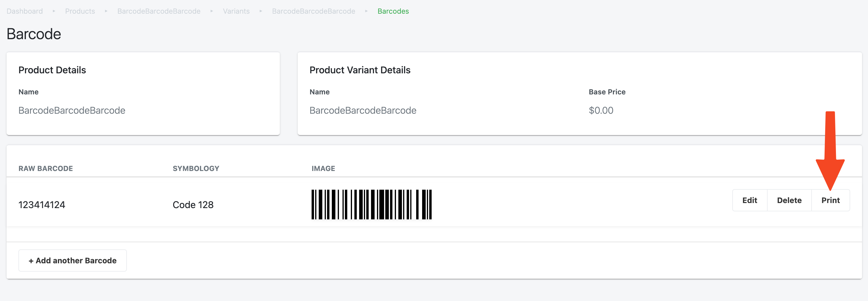The height and width of the screenshot is (301, 868).
Task: Click the Product Details card heading
Action: 52,70
